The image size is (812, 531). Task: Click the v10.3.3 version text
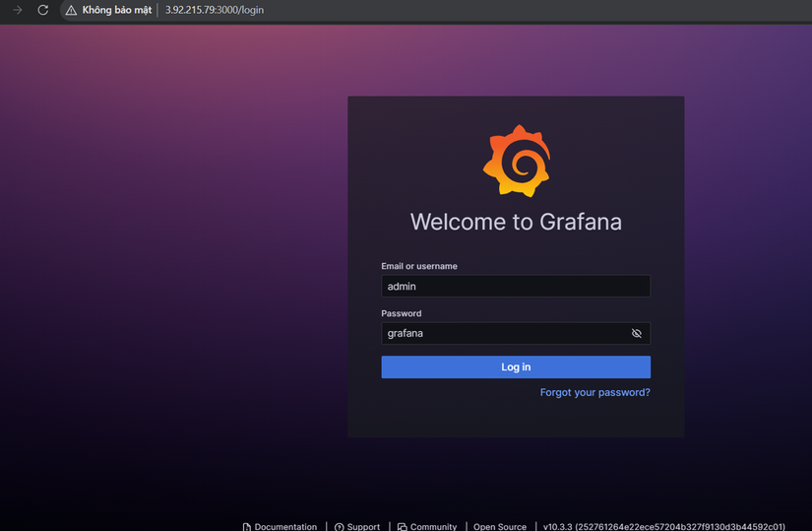[664, 526]
